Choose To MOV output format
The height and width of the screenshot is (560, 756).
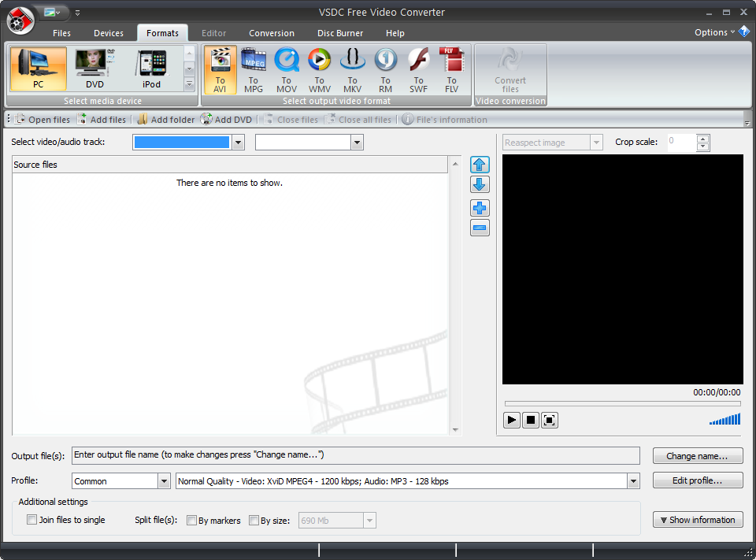[x=287, y=70]
